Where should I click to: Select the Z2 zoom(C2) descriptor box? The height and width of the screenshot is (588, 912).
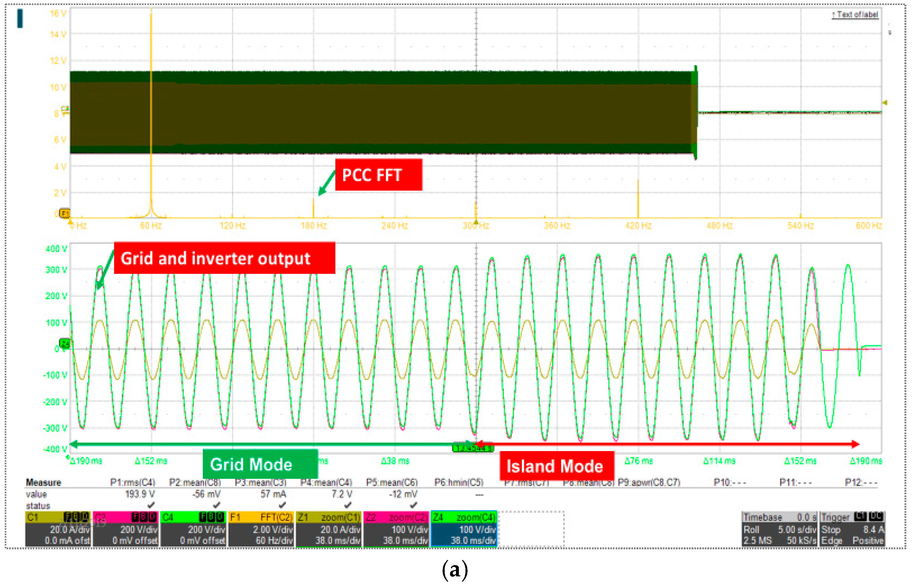[396, 529]
